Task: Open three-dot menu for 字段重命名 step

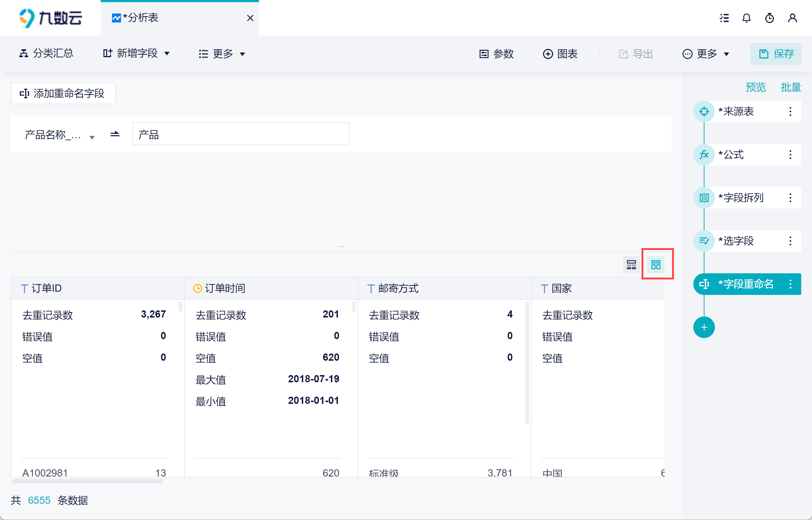Action: coord(790,284)
